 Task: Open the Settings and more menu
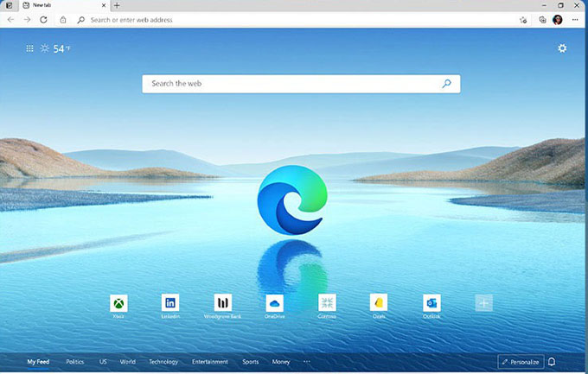coord(575,20)
